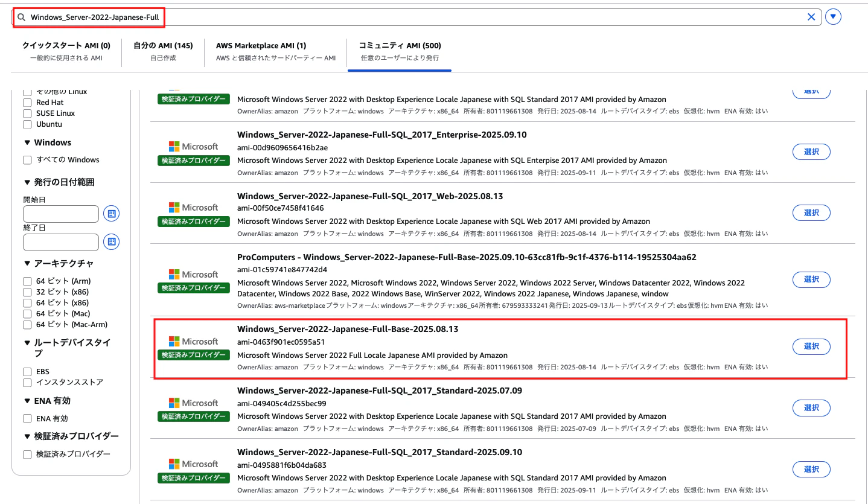Tick the Red Hat checkbox
Viewport: 868px width, 504px height.
[27, 103]
